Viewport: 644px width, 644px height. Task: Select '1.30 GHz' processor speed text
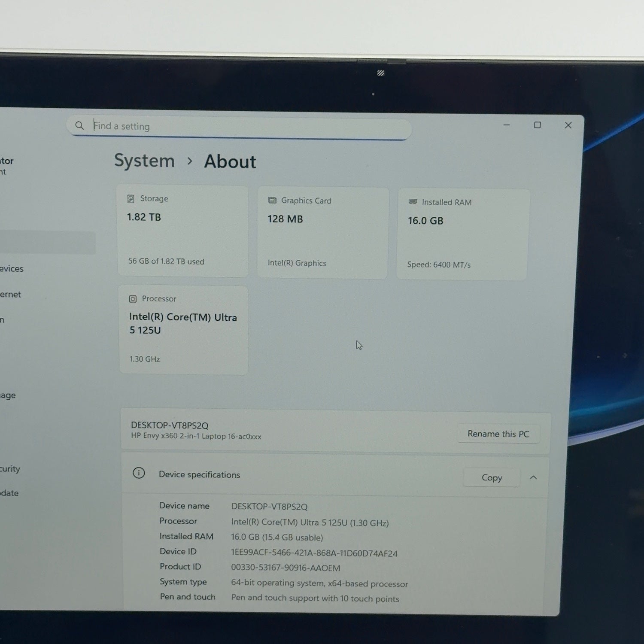click(x=145, y=359)
